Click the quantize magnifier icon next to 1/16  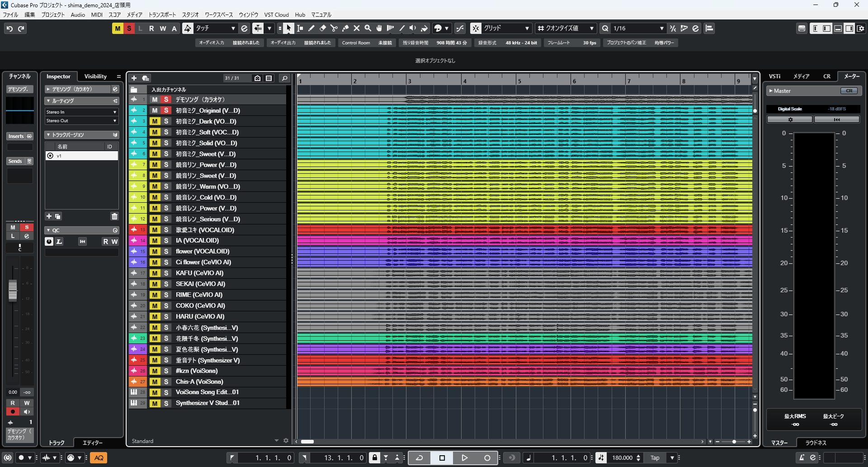pos(605,28)
